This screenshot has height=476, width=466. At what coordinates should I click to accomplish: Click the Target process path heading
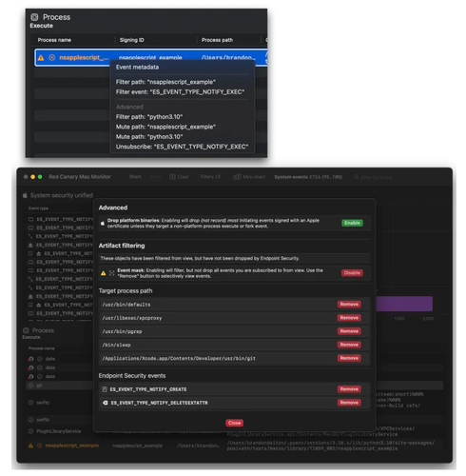(x=126, y=290)
